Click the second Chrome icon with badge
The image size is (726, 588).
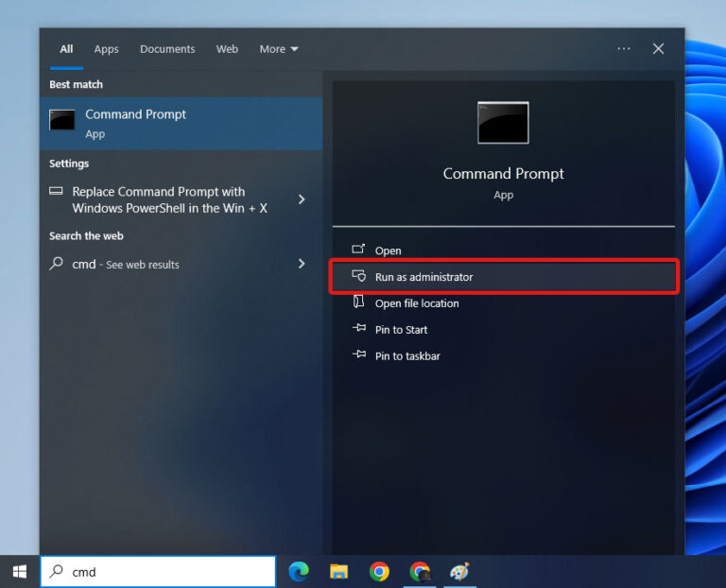(x=420, y=571)
